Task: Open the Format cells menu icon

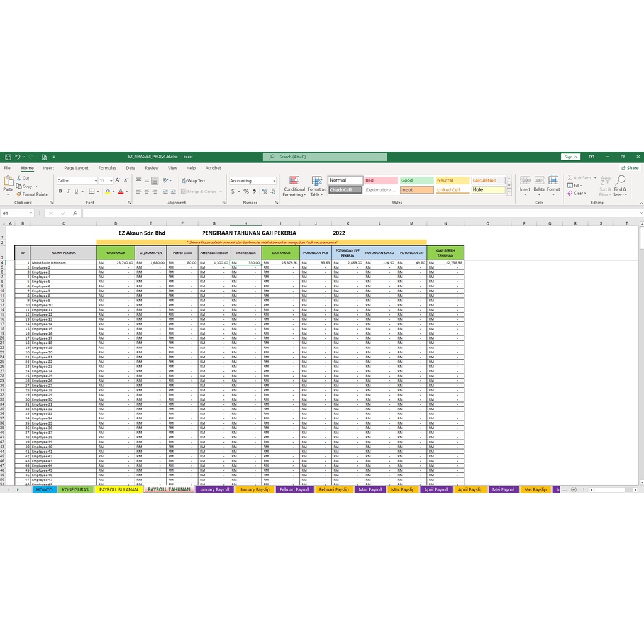Action: (x=553, y=180)
